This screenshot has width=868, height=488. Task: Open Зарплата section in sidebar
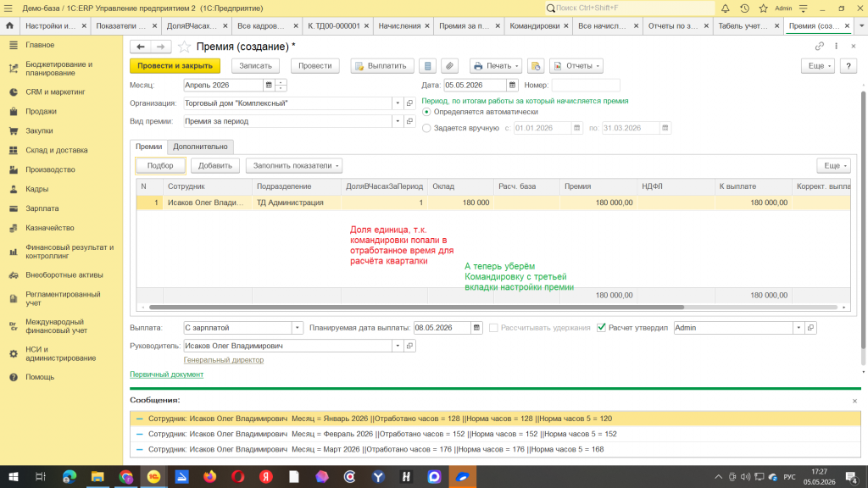coord(42,208)
